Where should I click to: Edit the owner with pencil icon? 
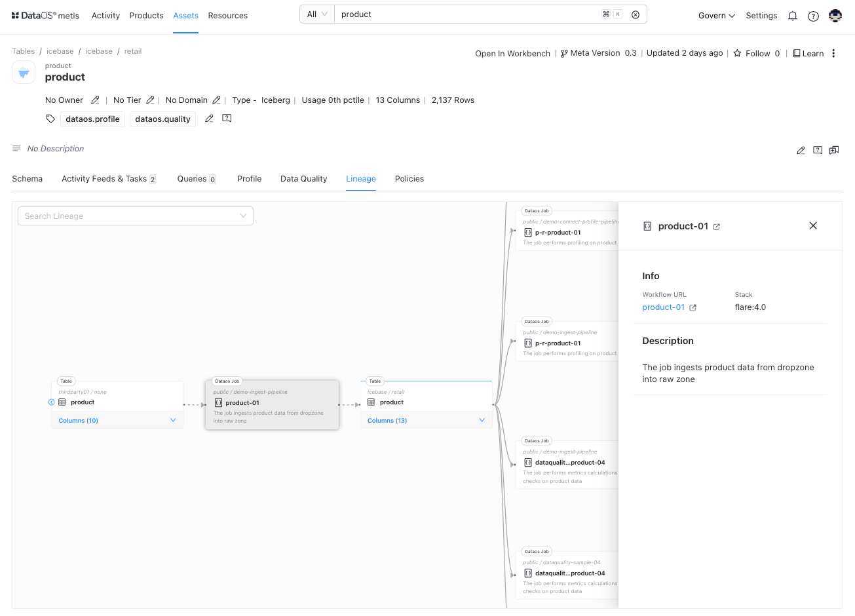95,100
